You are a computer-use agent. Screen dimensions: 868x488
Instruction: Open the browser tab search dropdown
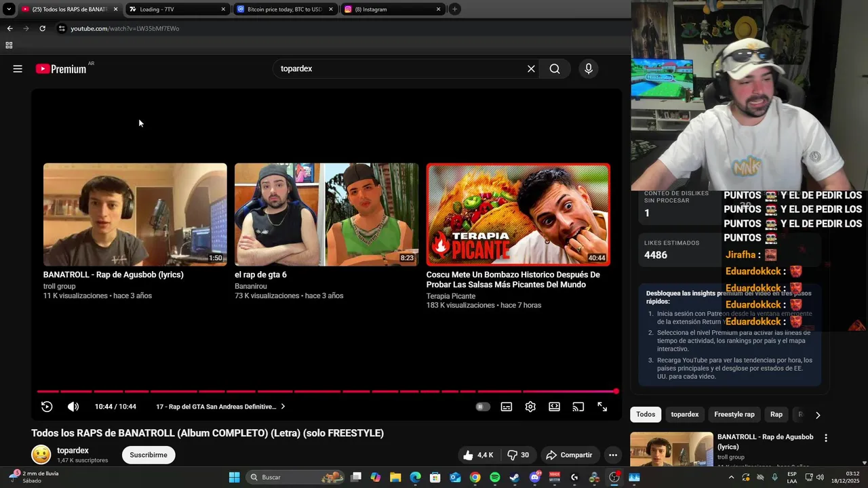point(9,9)
